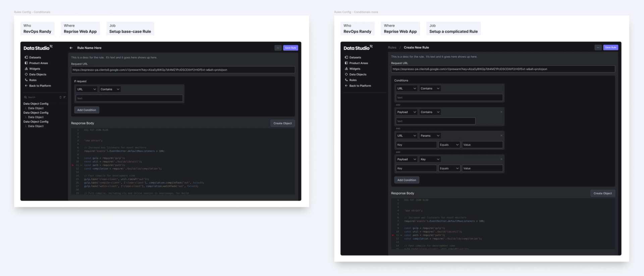
Task: Collapse code line 11 in Rule Name Here editor
Action: [x=81, y=165]
